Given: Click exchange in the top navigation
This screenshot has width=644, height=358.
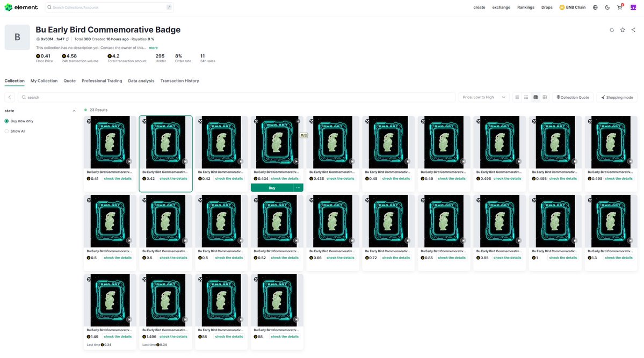Looking at the screenshot, I should (x=502, y=8).
